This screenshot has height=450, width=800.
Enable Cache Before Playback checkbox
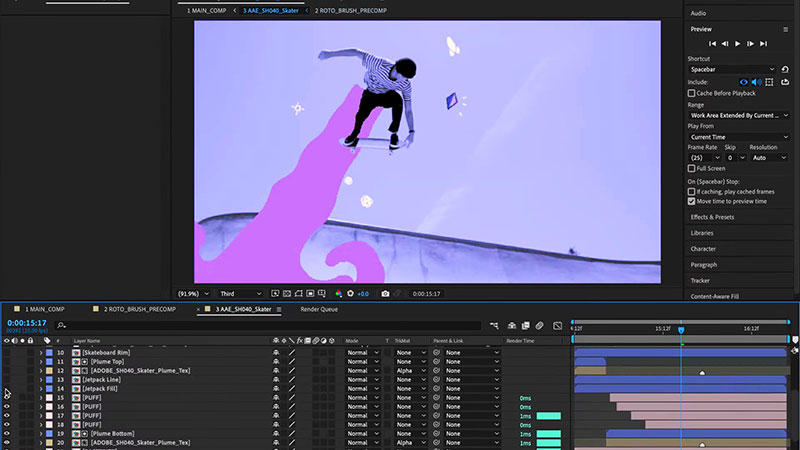(x=691, y=93)
